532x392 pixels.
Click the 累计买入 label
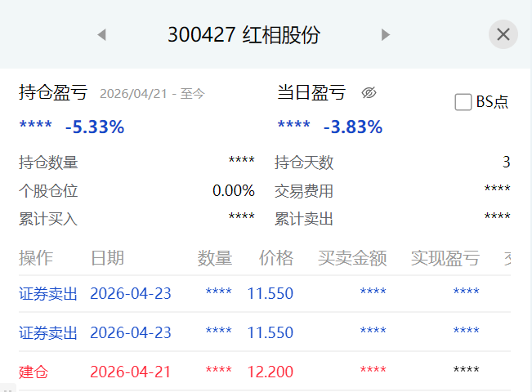pyautogui.click(x=48, y=219)
